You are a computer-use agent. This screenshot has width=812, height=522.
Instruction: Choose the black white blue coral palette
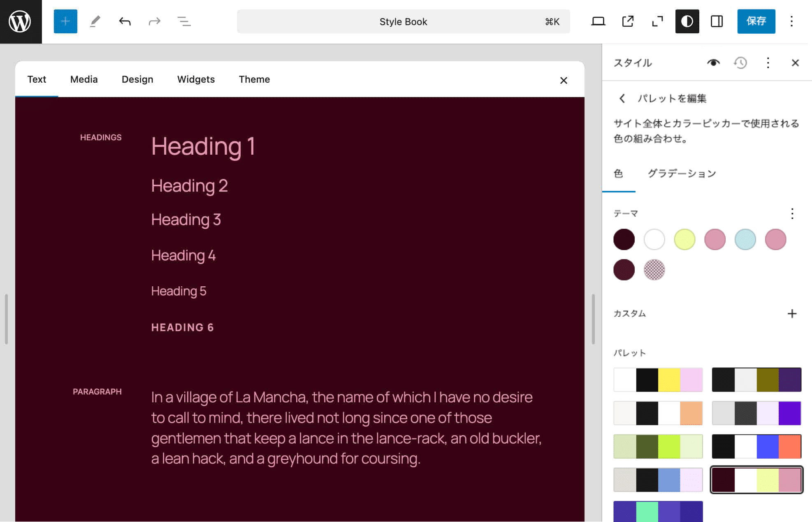click(756, 446)
